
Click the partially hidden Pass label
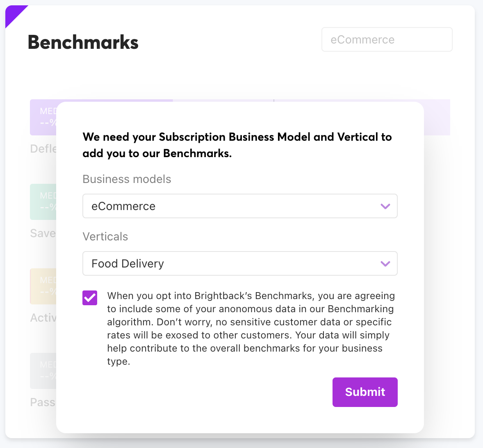pyautogui.click(x=43, y=402)
